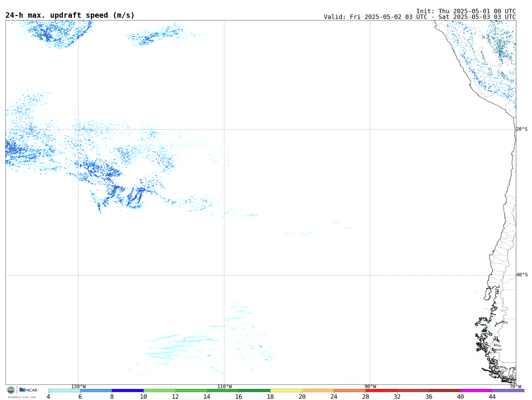Choose the light orange 20–24 colorbar swatch

318,391
